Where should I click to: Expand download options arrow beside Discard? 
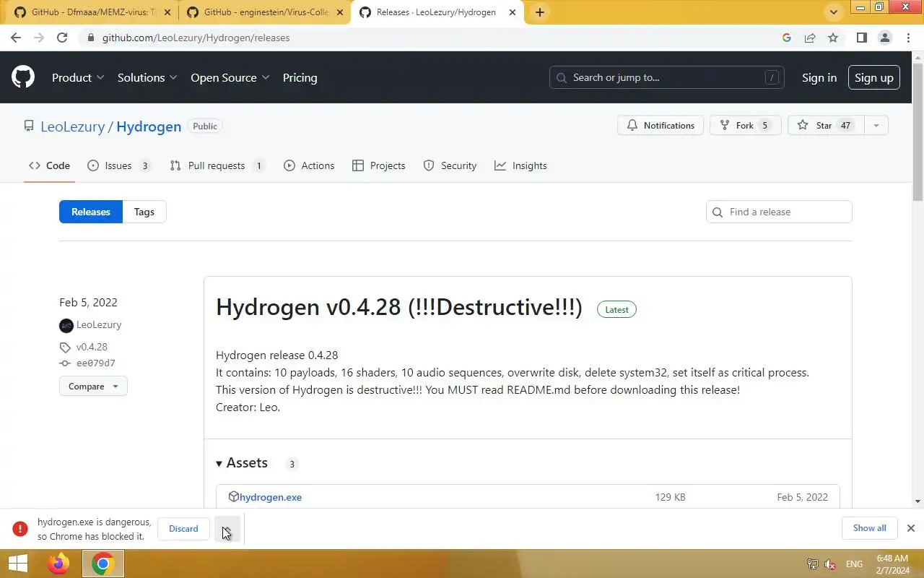tap(227, 529)
